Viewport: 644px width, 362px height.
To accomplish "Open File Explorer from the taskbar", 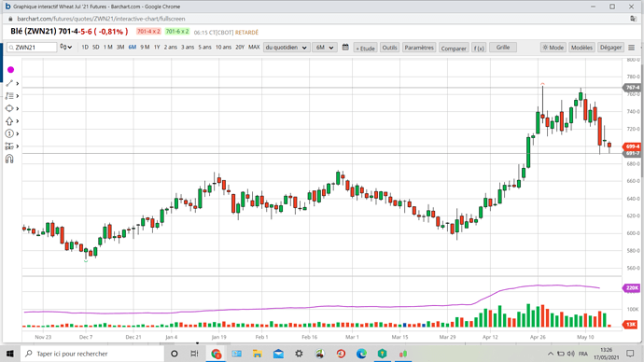I will 257,354.
